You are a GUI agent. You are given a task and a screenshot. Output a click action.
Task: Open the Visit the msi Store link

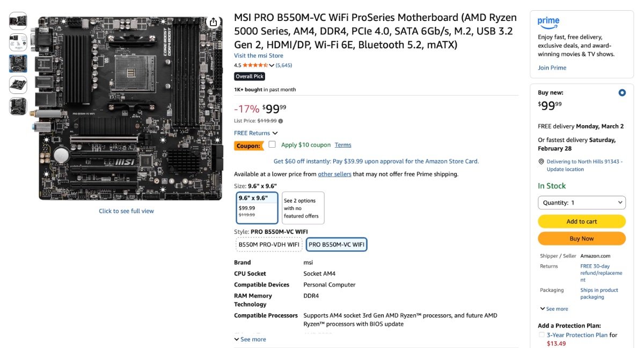point(259,56)
